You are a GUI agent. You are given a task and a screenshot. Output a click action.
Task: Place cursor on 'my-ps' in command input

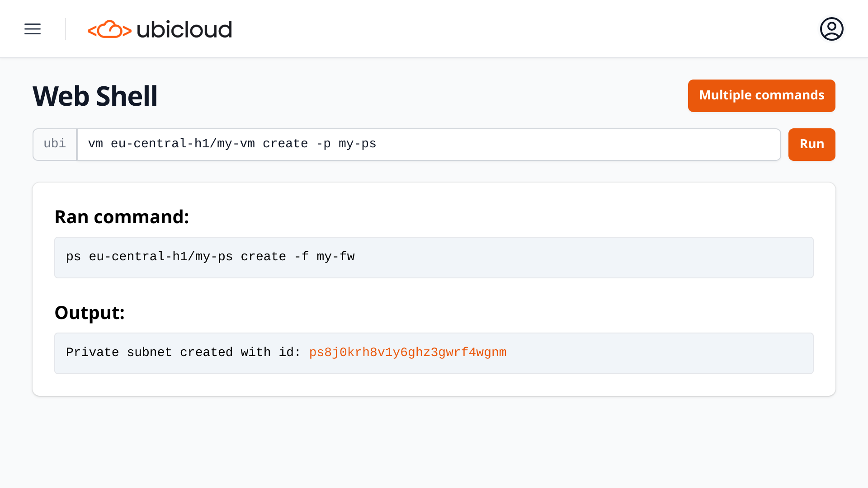pos(357,144)
